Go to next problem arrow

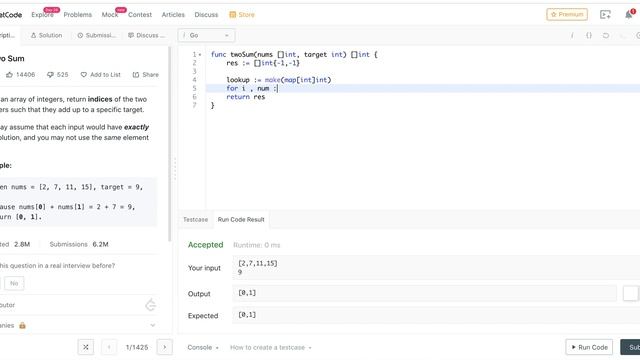click(x=164, y=347)
